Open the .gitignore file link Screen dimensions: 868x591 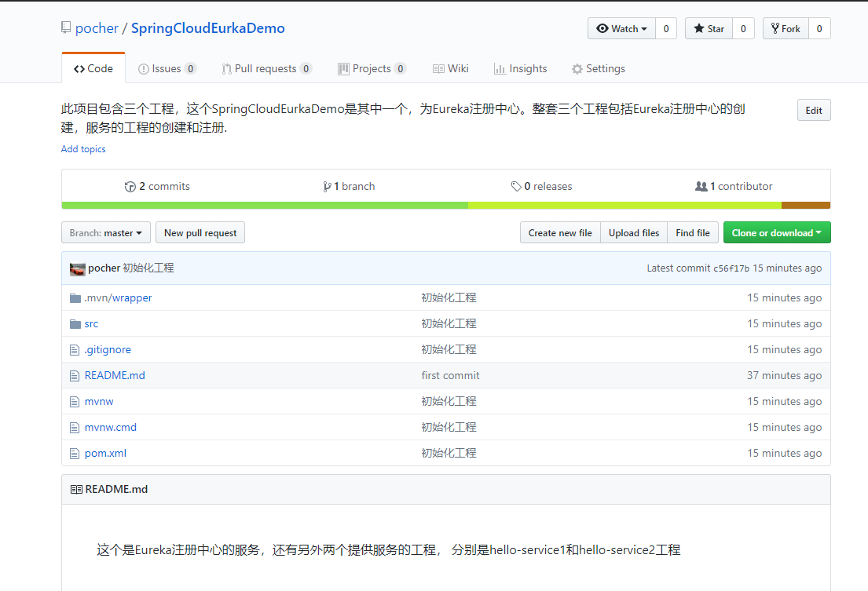point(108,350)
